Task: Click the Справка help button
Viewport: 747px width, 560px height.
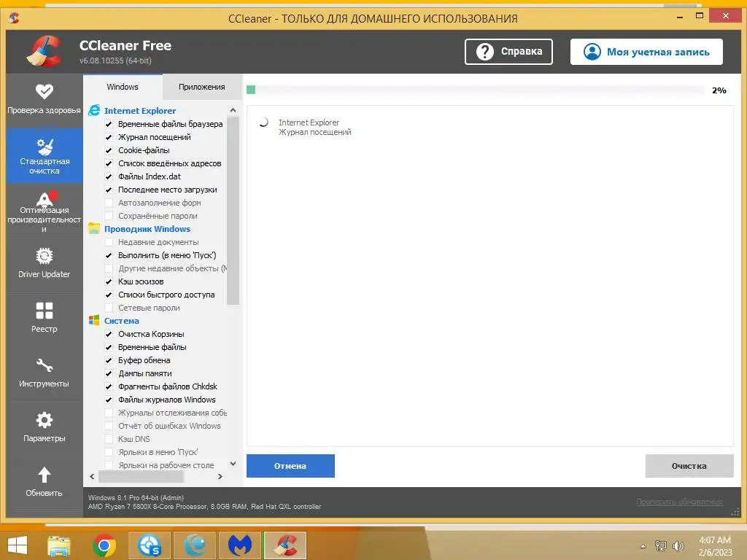Action: tap(508, 52)
